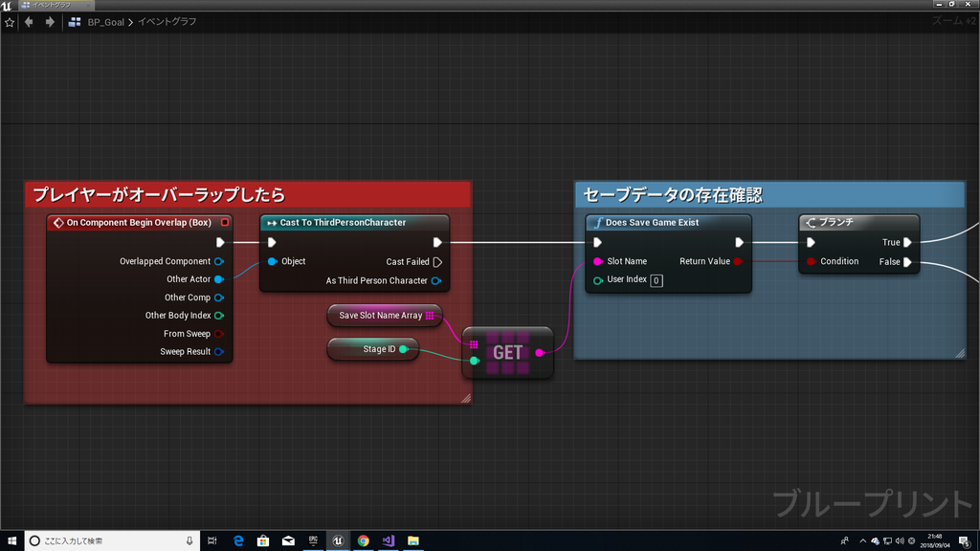
Task: Open Microsoft Edge from taskbar
Action: 238,541
